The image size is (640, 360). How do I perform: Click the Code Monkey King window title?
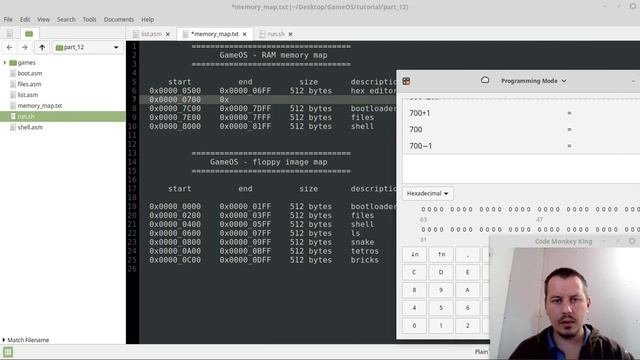pyautogui.click(x=563, y=242)
